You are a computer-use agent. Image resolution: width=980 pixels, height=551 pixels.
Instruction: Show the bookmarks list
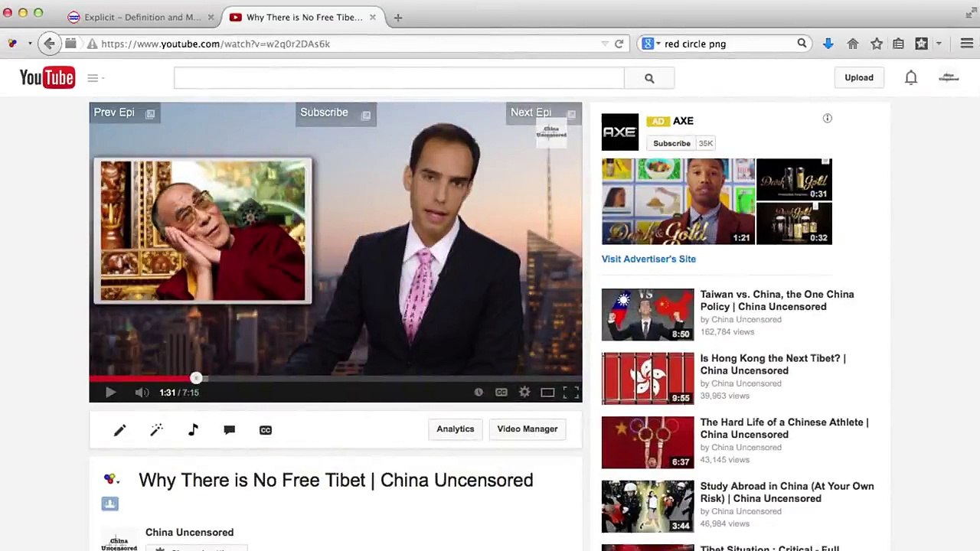pyautogui.click(x=899, y=44)
